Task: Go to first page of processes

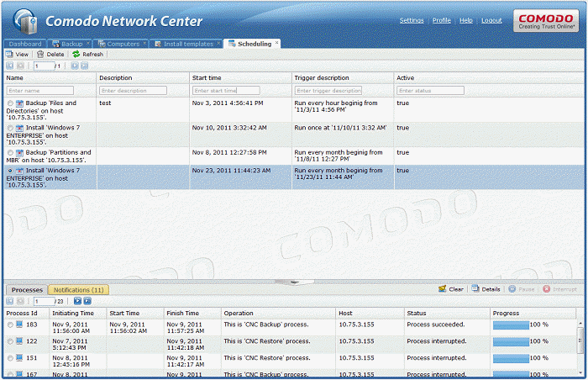Action: pos(10,301)
